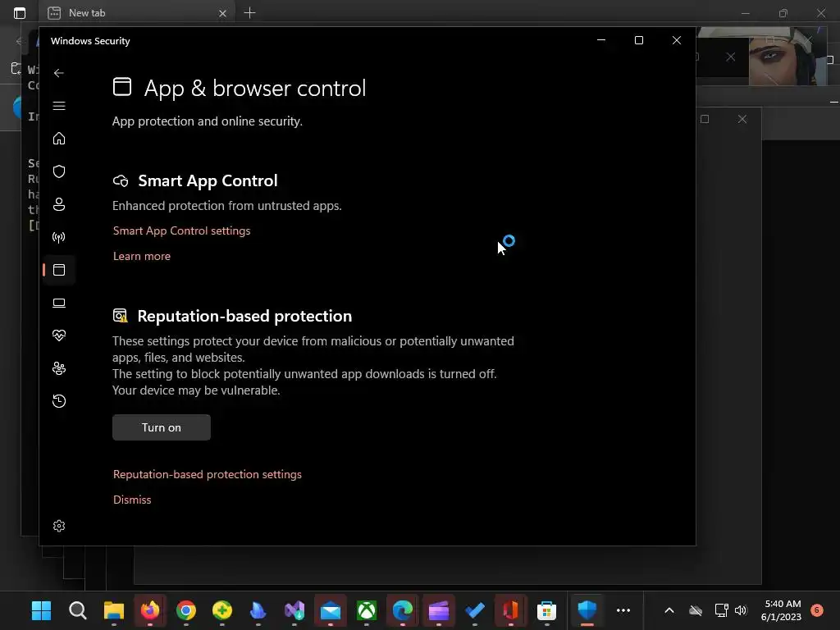Open Device security laptop icon

pyautogui.click(x=59, y=303)
